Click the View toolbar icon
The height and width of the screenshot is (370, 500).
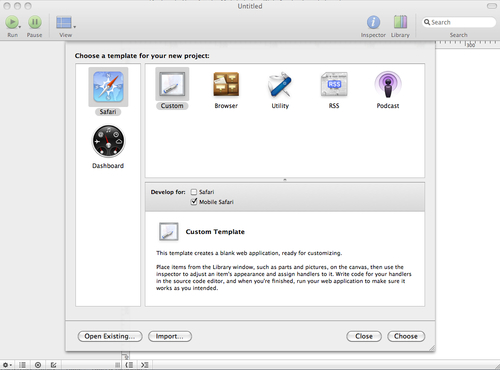point(64,22)
